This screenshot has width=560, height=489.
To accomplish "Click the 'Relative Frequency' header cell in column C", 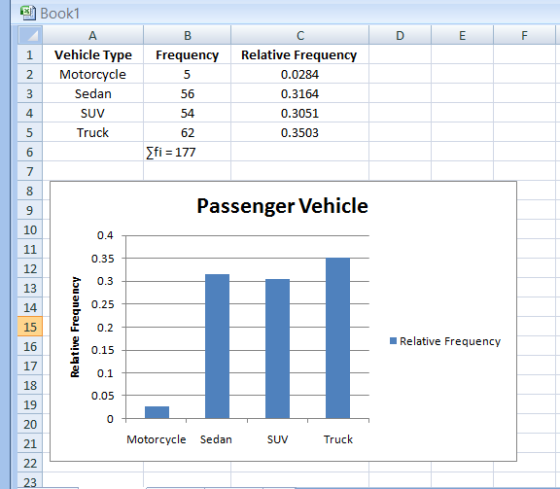I will (300, 55).
